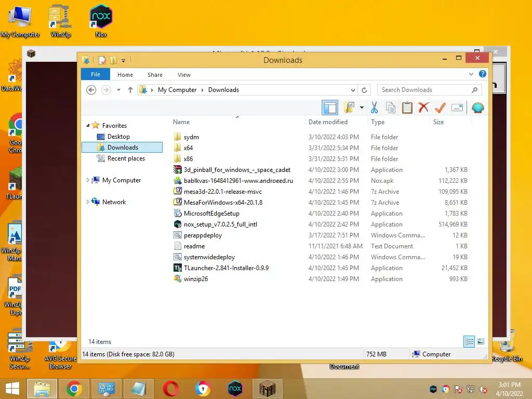This screenshot has height=399, width=532.
Task: Open Opera browser from taskbar
Action: [170, 389]
